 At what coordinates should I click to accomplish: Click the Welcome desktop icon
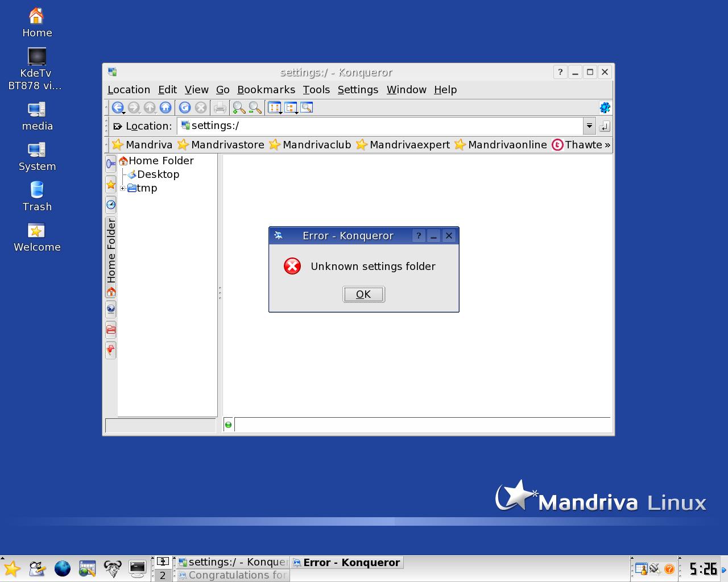[37, 238]
